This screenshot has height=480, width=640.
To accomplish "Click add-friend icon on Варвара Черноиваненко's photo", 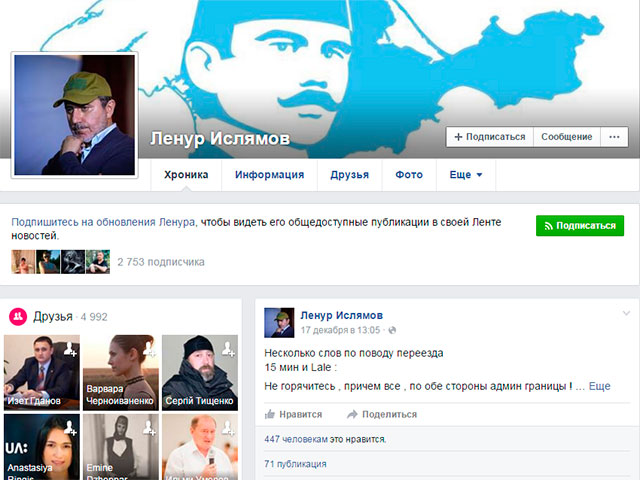I will 148,348.
